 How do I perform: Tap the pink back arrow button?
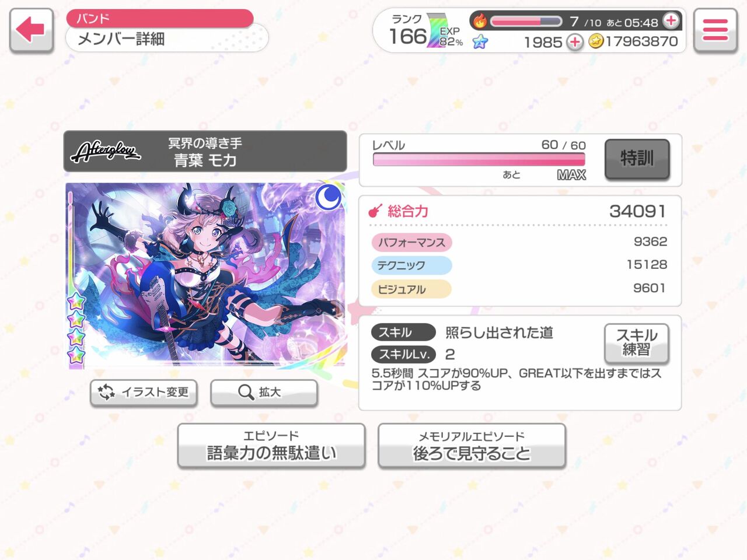click(32, 30)
